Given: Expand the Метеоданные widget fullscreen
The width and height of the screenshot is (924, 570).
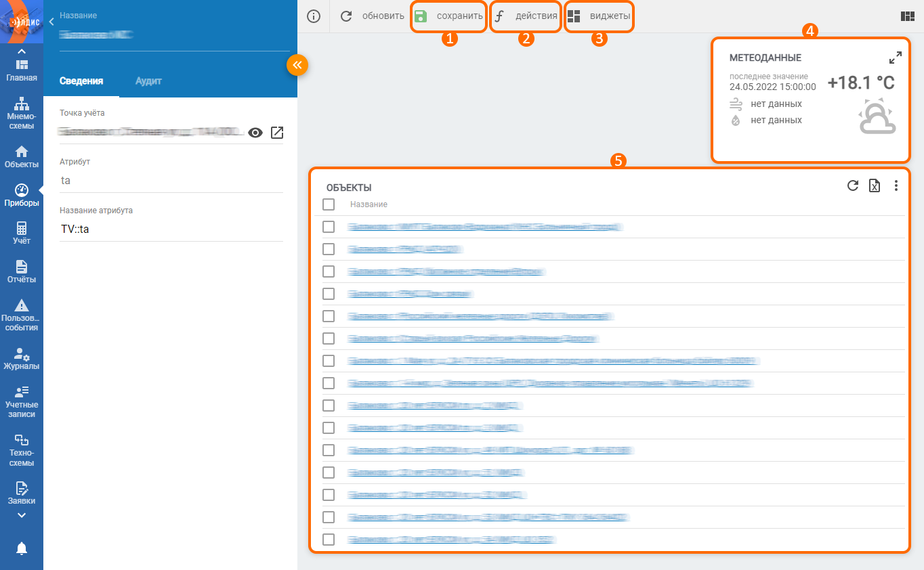Looking at the screenshot, I should tap(896, 58).
